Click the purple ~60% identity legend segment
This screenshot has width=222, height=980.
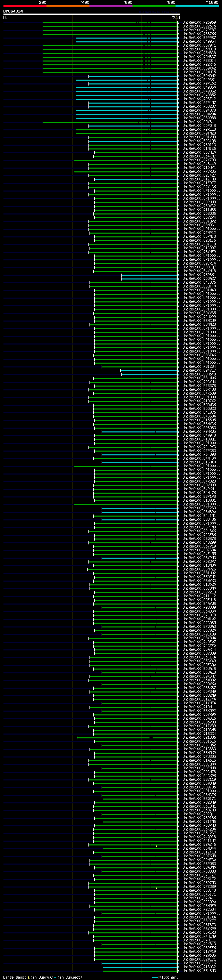pyautogui.click(x=111, y=6)
